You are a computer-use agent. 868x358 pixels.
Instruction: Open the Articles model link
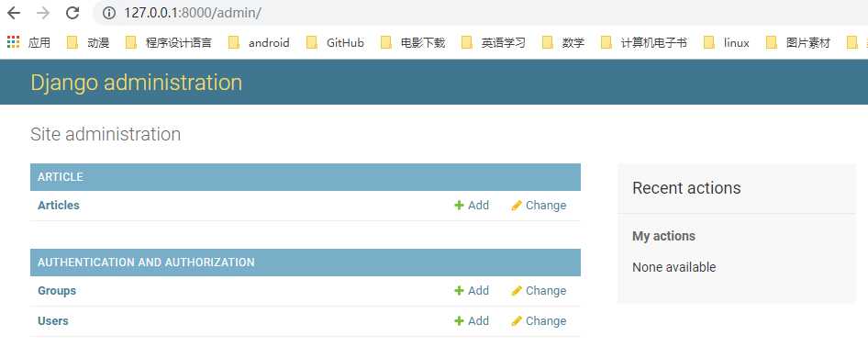tap(58, 205)
